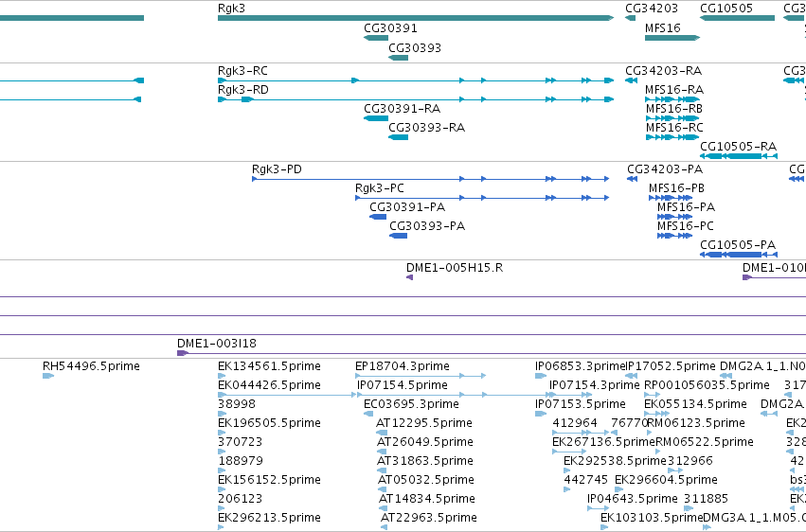Select EST AT31863.5prime

click(x=382, y=470)
